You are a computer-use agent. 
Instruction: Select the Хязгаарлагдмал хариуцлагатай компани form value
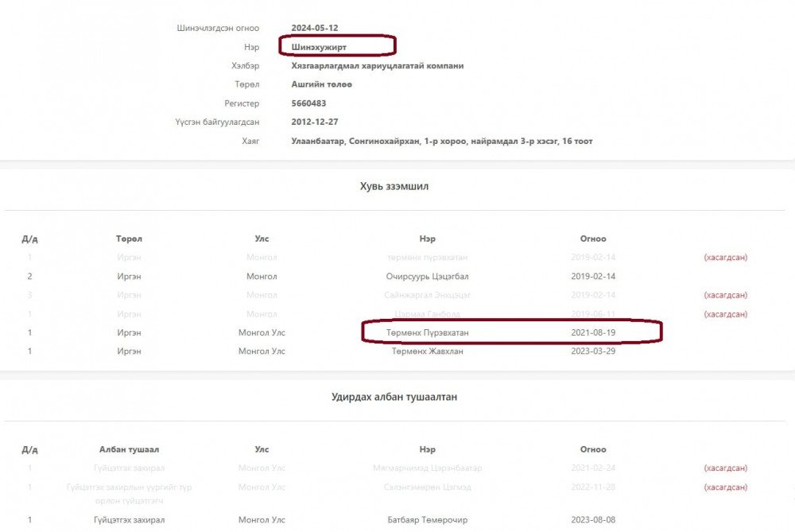377,66
